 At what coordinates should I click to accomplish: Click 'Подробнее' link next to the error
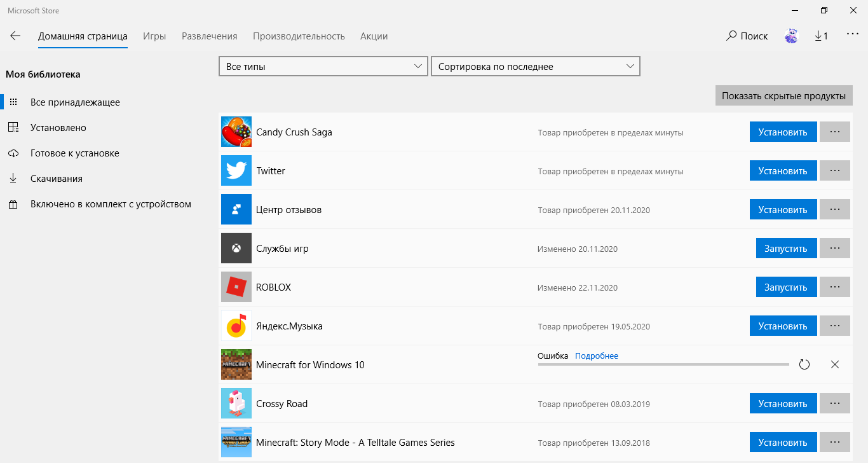point(596,356)
